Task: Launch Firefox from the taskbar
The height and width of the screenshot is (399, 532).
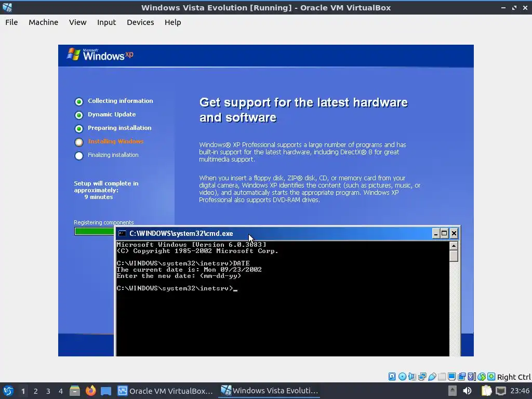Action: (x=90, y=391)
